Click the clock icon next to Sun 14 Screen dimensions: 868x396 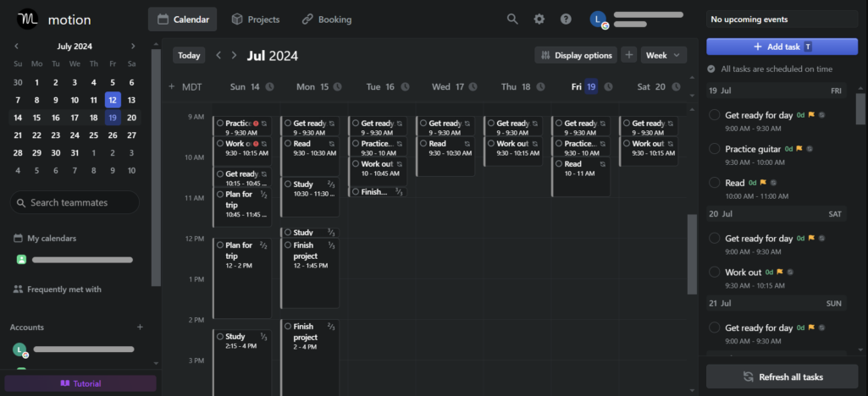coord(269,87)
